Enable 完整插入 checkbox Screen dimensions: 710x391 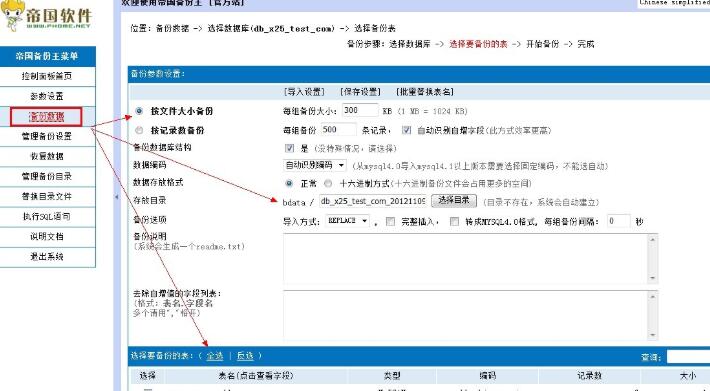[x=390, y=221]
